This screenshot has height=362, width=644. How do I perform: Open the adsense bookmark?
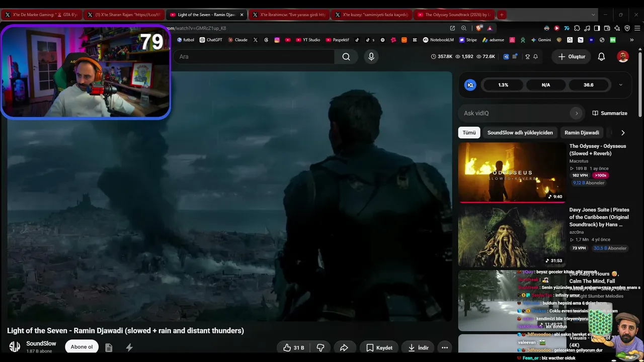click(x=493, y=40)
